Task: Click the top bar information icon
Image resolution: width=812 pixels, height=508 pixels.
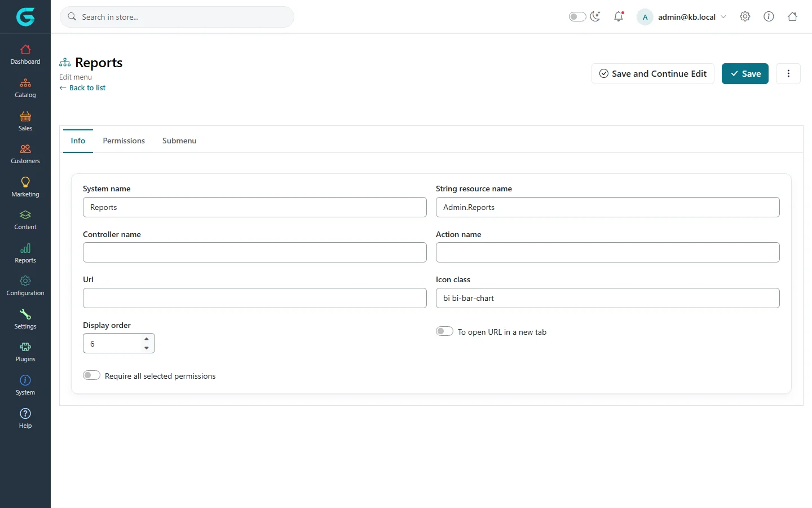Action: (769, 16)
